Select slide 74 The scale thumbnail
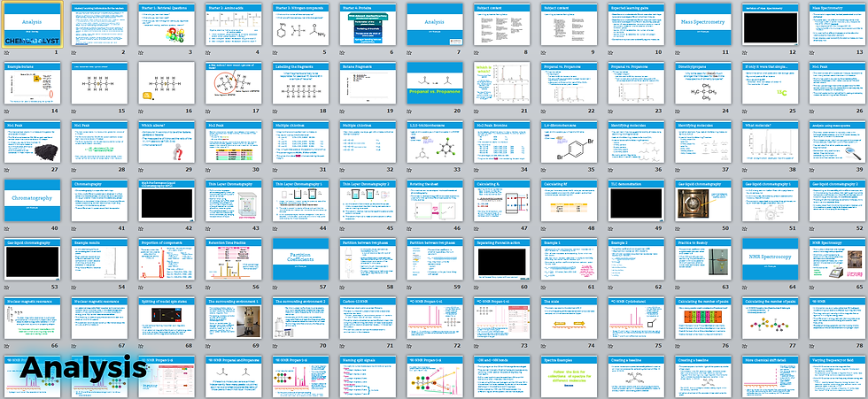This screenshot has width=868, height=399. pyautogui.click(x=569, y=318)
